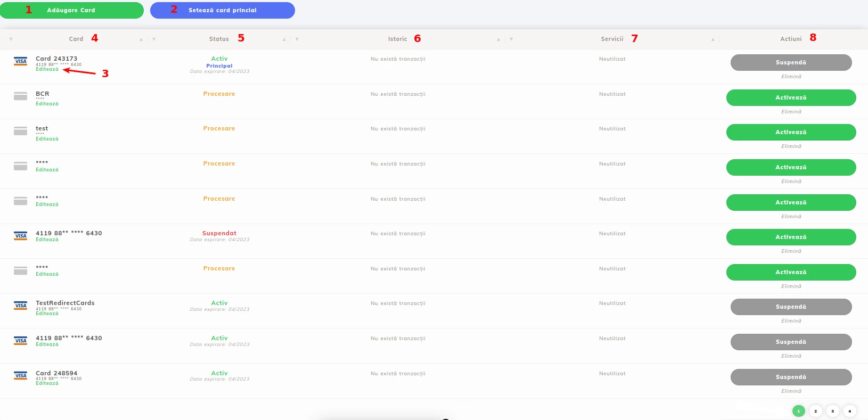868x420 pixels.
Task: Suspend the Card 243173 card
Action: pos(791,63)
